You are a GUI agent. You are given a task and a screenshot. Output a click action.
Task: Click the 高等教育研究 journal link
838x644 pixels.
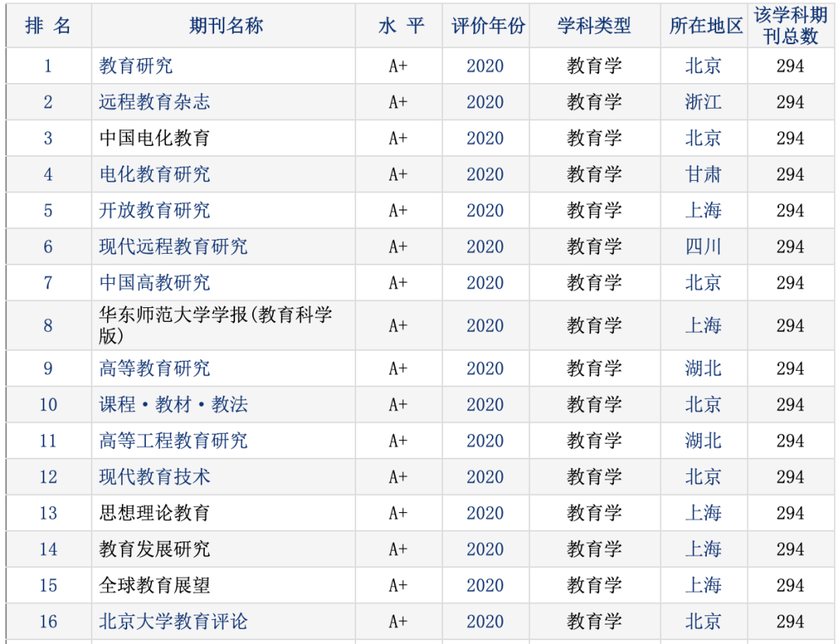(x=154, y=369)
